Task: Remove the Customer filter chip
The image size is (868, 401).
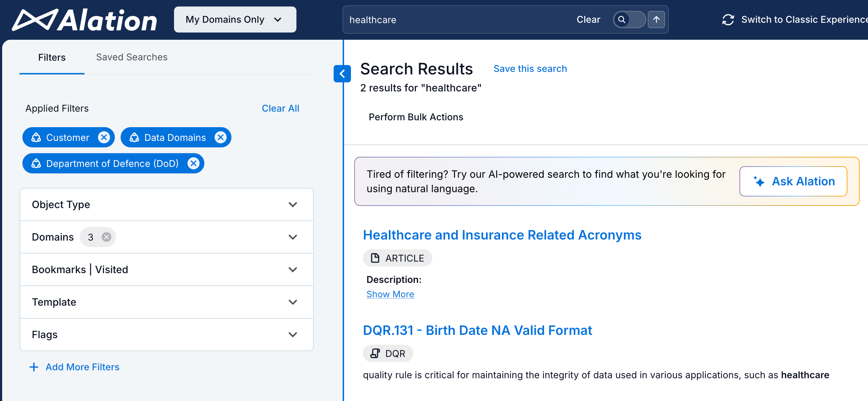Action: coord(104,137)
